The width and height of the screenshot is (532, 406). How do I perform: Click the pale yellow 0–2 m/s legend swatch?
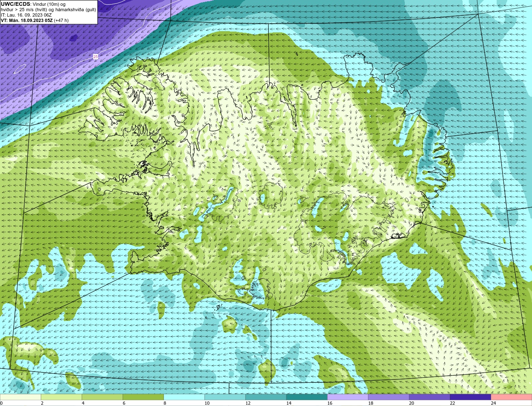pyautogui.click(x=20, y=397)
